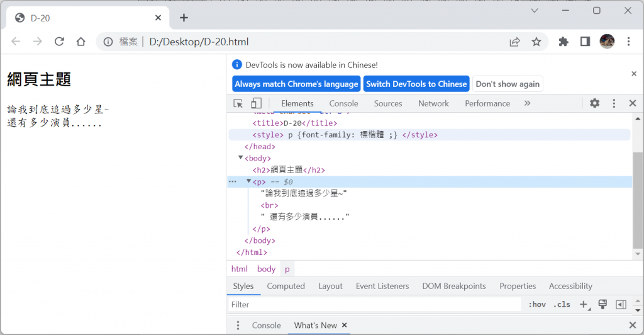Close the What's New tab
Image resolution: width=644 pixels, height=335 pixels.
345,325
